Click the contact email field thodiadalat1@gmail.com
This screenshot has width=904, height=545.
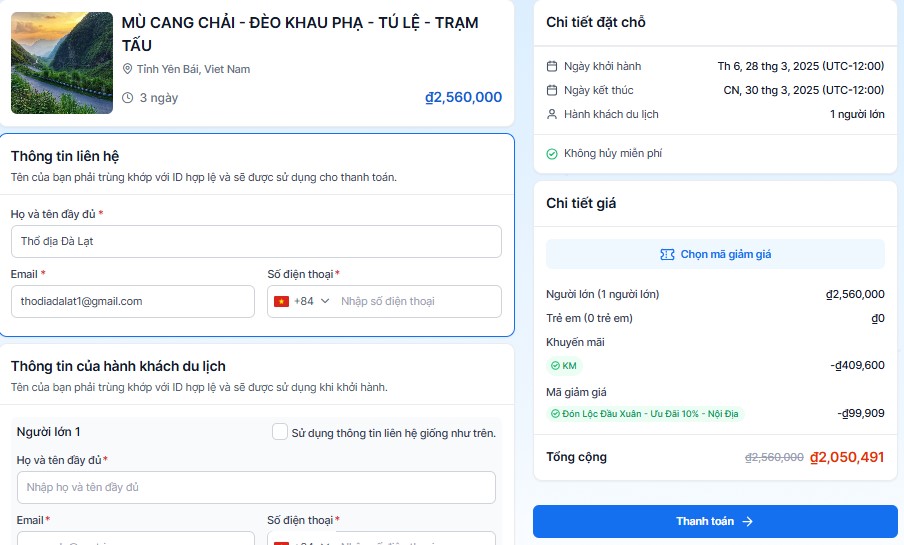click(133, 301)
